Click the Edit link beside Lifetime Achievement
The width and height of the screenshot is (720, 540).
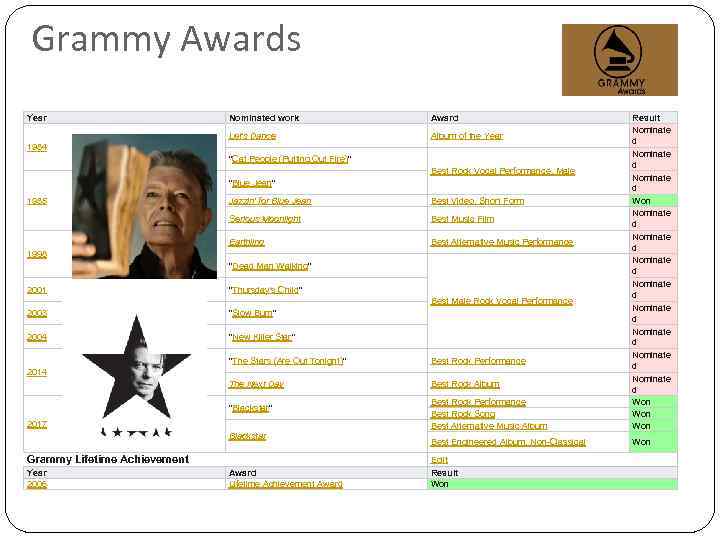(439, 460)
